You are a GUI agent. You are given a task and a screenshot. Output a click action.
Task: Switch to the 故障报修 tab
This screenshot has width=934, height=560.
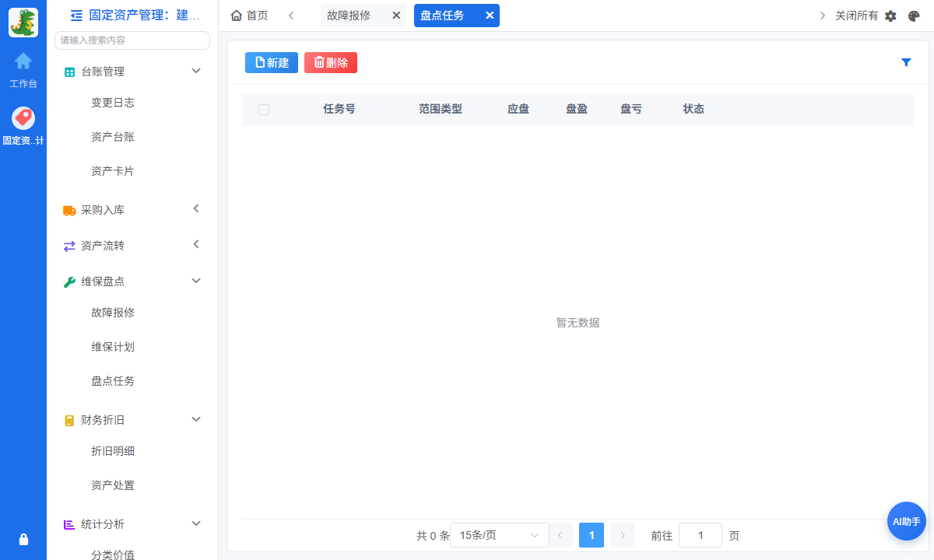coord(349,16)
